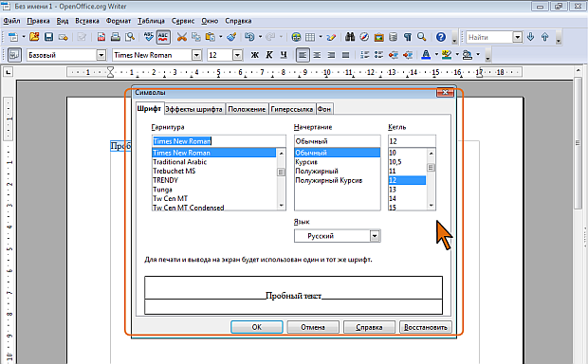Open the Gallery icon
The image size is (588, 364).
(x=378, y=37)
